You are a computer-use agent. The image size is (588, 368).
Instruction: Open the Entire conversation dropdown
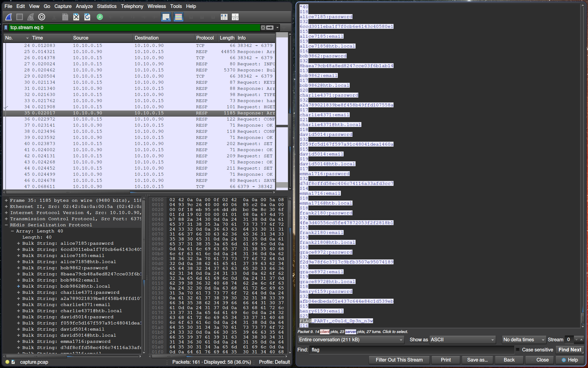tap(351, 340)
